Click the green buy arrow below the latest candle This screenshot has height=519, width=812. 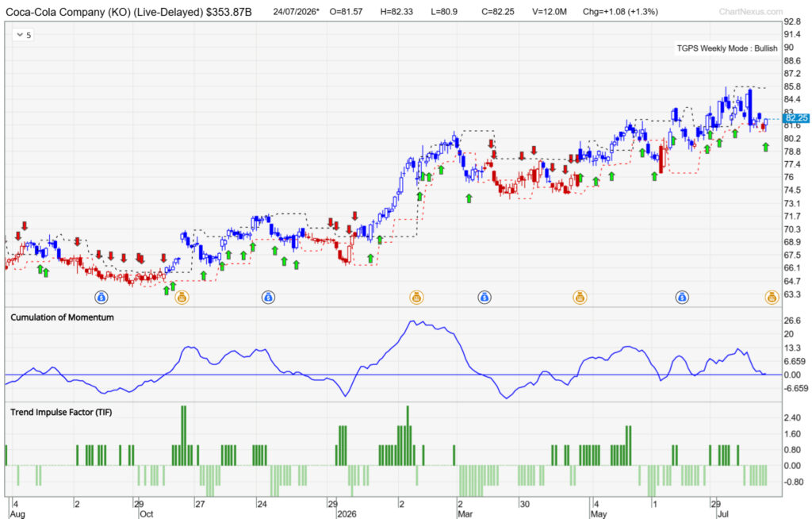765,148
